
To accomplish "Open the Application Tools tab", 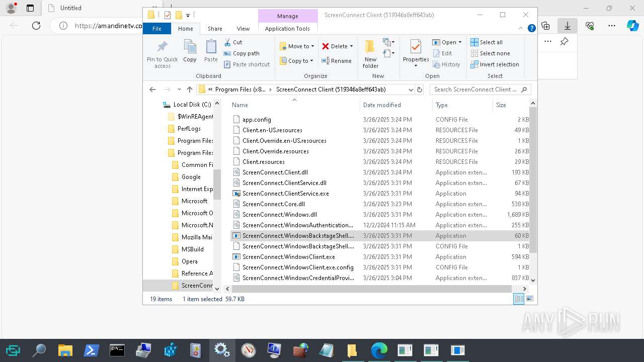I will coord(287,29).
